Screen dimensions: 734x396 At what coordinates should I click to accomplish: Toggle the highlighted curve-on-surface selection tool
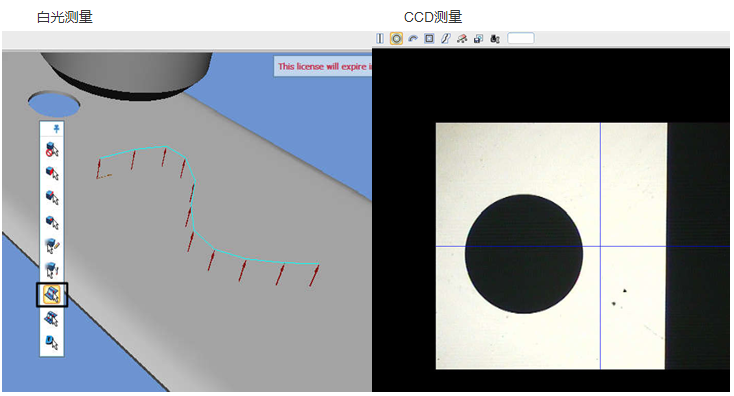(52, 294)
